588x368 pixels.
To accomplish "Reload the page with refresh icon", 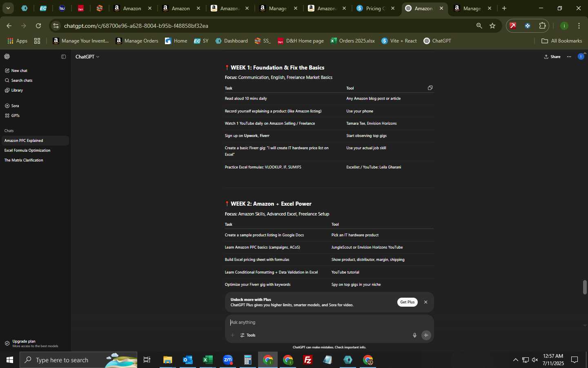I will (x=38, y=26).
